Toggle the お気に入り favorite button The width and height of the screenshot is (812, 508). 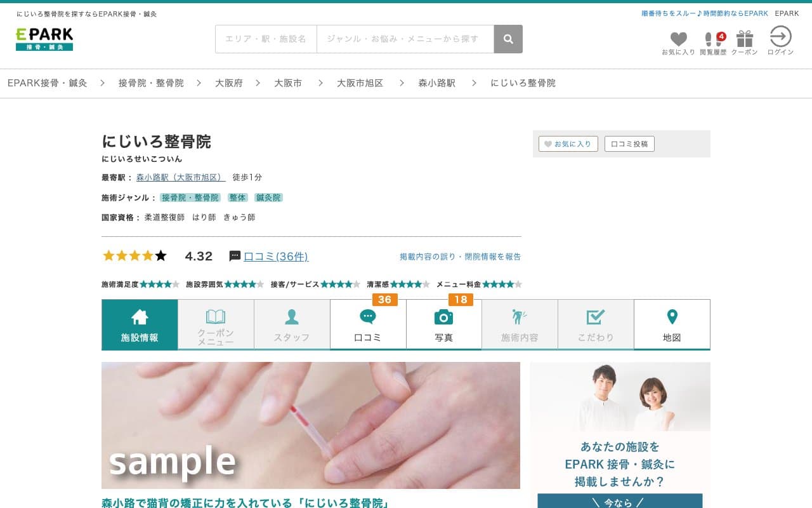[568, 144]
